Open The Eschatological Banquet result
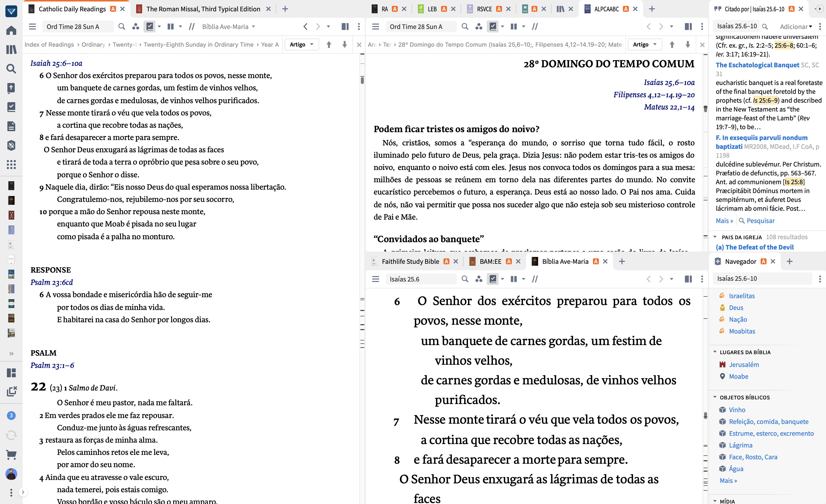The width and height of the screenshot is (826, 504). (x=757, y=65)
